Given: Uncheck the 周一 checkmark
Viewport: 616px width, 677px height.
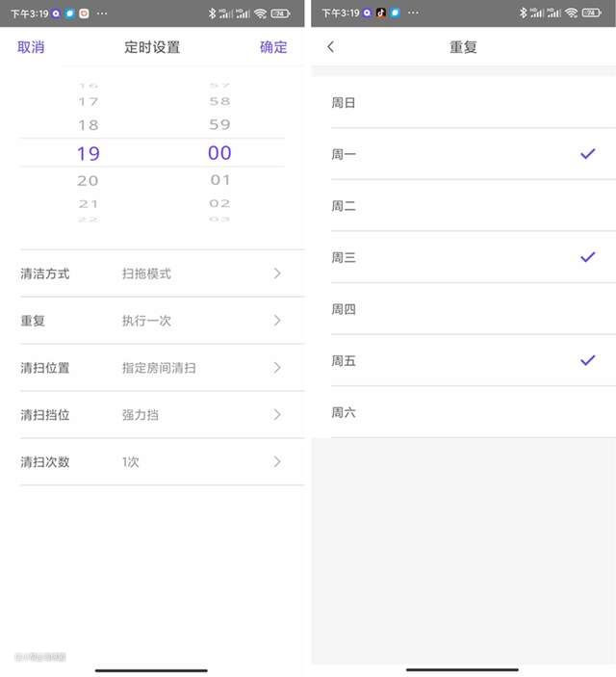Looking at the screenshot, I should click(587, 154).
